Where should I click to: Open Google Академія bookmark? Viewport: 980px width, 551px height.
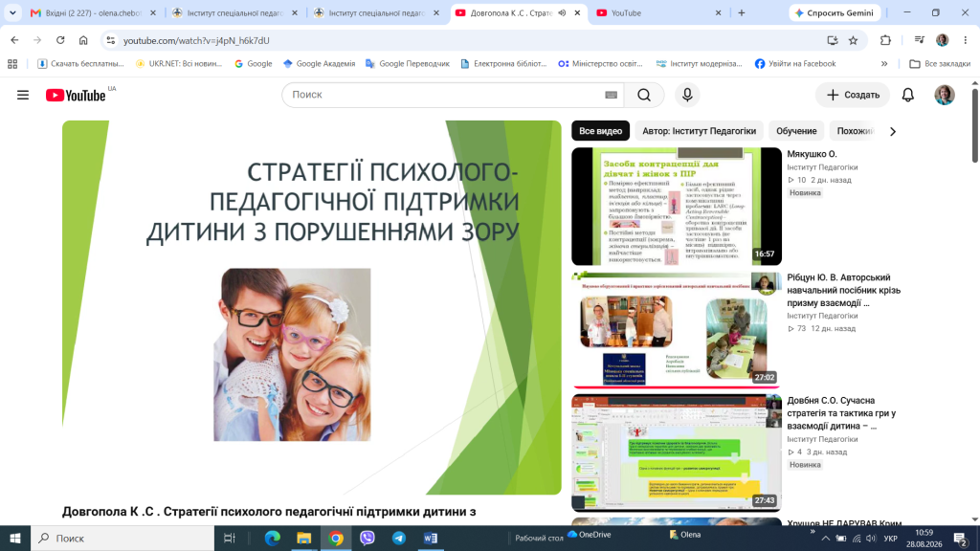point(319,64)
